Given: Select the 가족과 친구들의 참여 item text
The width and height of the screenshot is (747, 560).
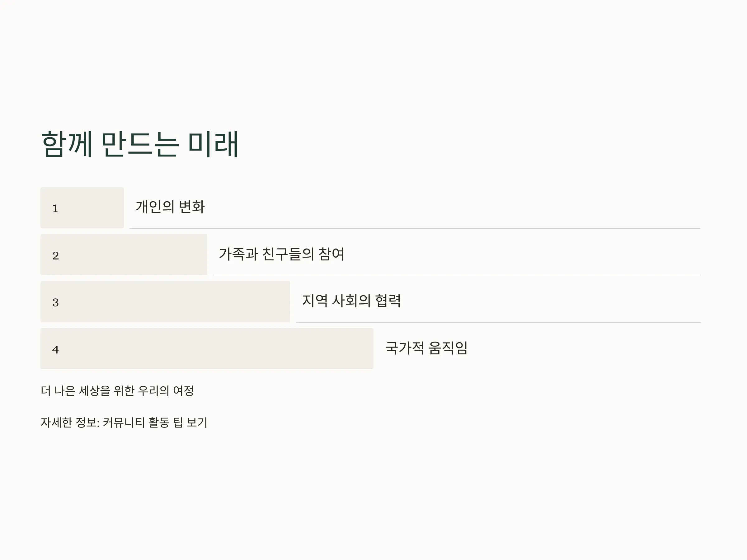Looking at the screenshot, I should (x=281, y=254).
